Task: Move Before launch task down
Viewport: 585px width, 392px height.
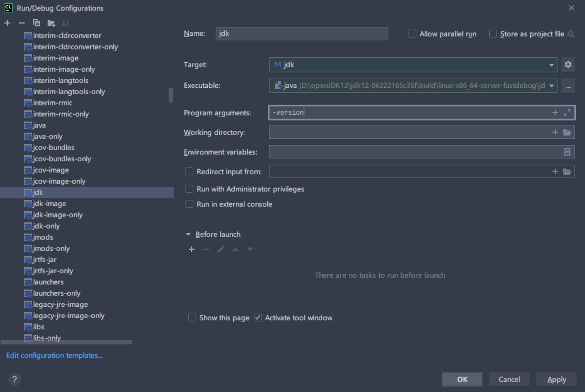Action: coord(250,249)
